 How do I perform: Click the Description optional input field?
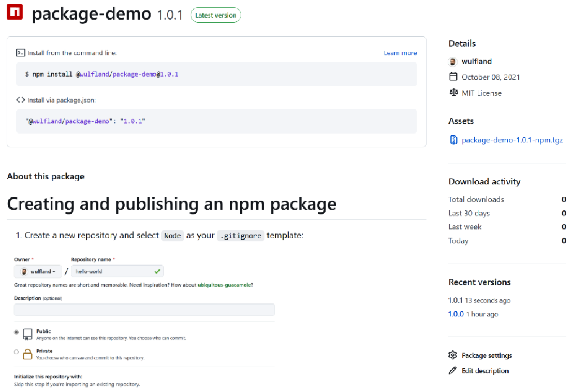[144, 310]
